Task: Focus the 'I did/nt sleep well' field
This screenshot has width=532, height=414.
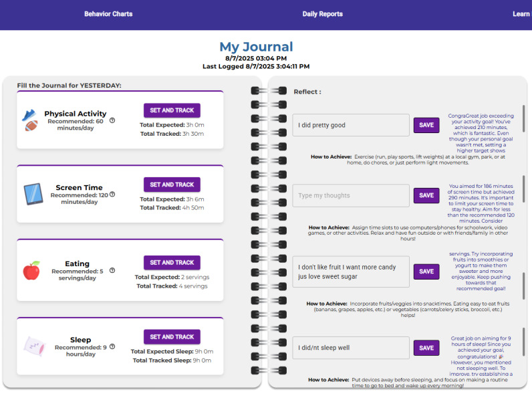Action: click(x=351, y=348)
